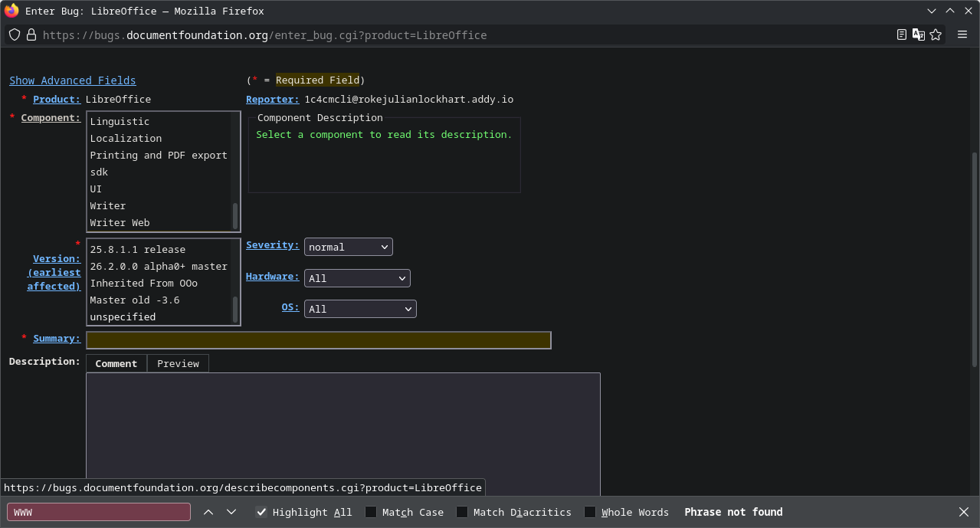
Task: Switch to the Preview tab
Action: click(x=178, y=363)
